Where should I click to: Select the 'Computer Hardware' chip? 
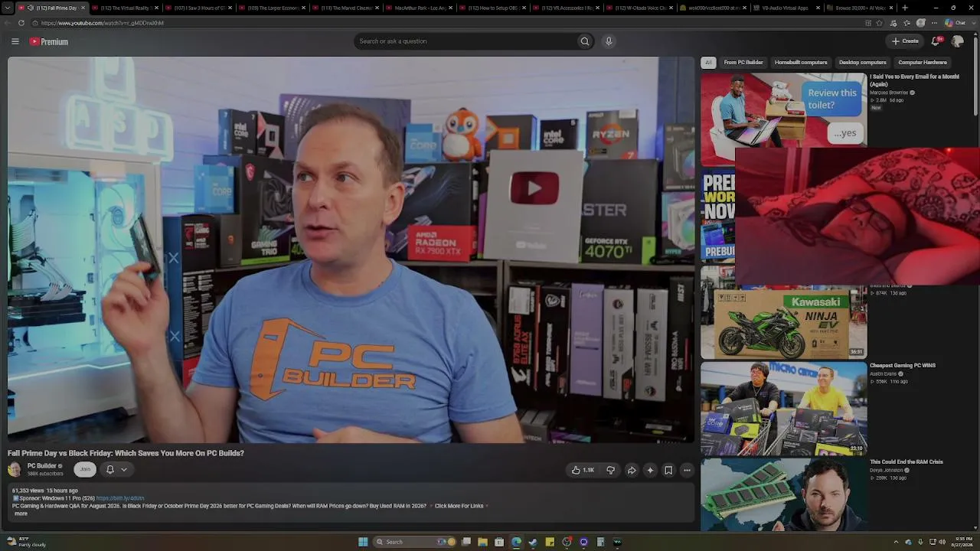pos(923,63)
